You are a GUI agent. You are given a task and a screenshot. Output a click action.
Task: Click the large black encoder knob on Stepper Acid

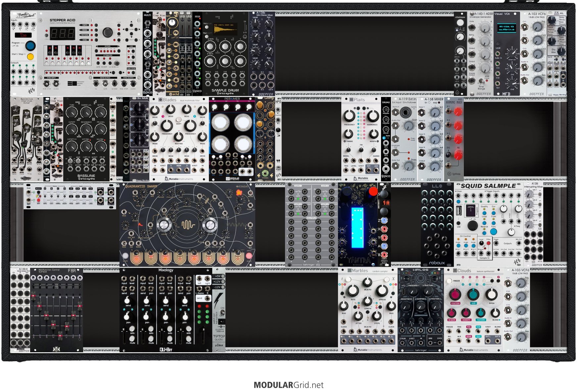click(x=107, y=32)
